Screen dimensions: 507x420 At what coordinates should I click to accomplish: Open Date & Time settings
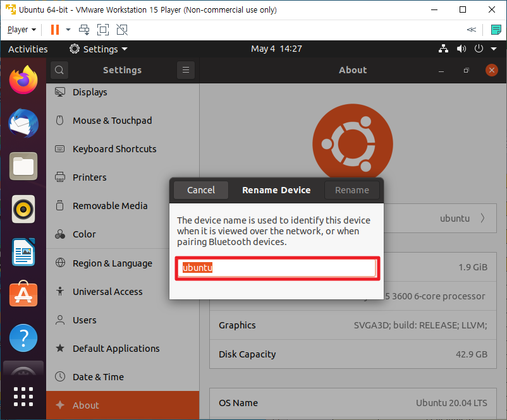click(x=123, y=377)
